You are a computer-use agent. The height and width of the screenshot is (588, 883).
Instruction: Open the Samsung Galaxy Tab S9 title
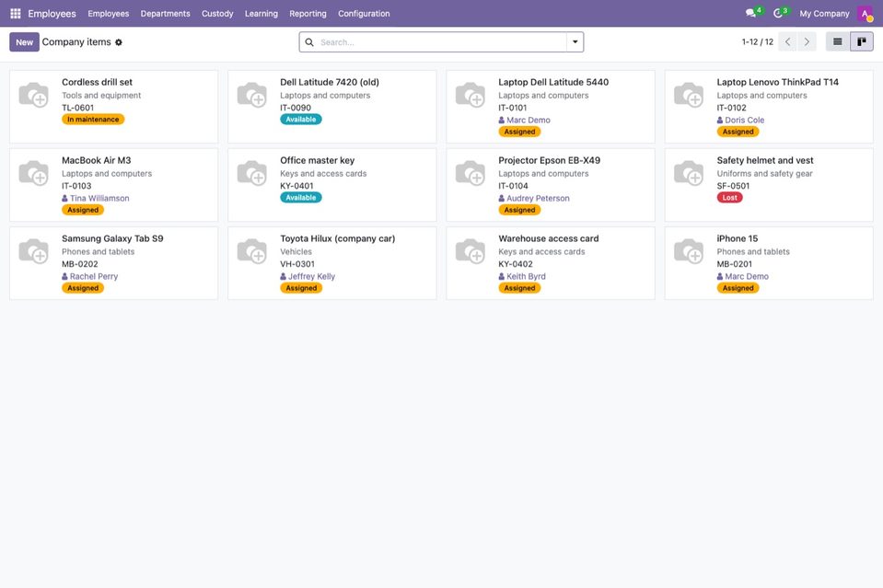point(112,238)
